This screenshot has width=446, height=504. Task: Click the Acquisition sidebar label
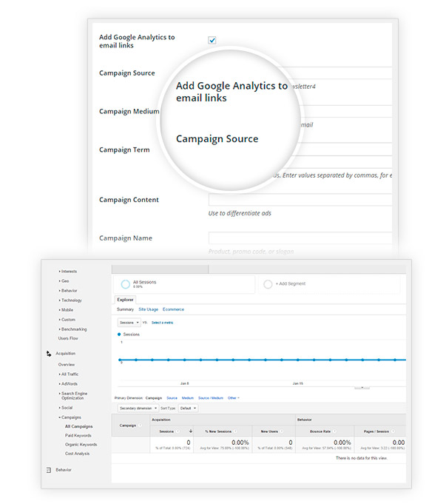[x=66, y=353]
